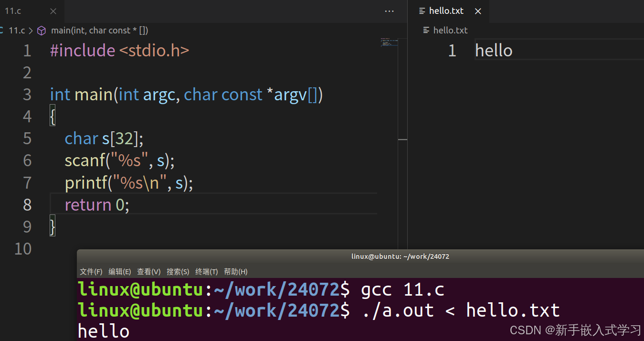Close the hello.txt editor tab
This screenshot has height=341, width=644.
click(x=478, y=11)
